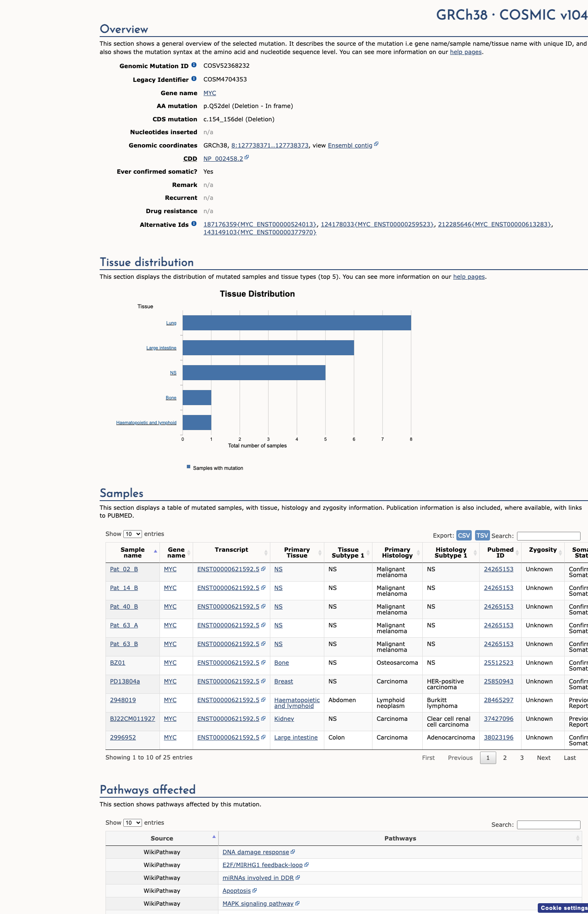Click external link icon in BZ01 transcript row
The width and height of the screenshot is (588, 914).
coord(263,663)
